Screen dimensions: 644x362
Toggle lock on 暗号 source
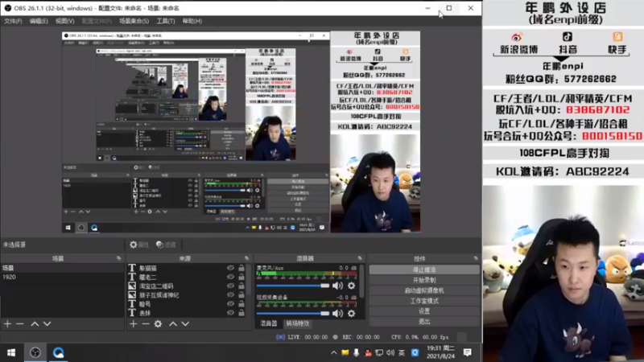pos(242,304)
